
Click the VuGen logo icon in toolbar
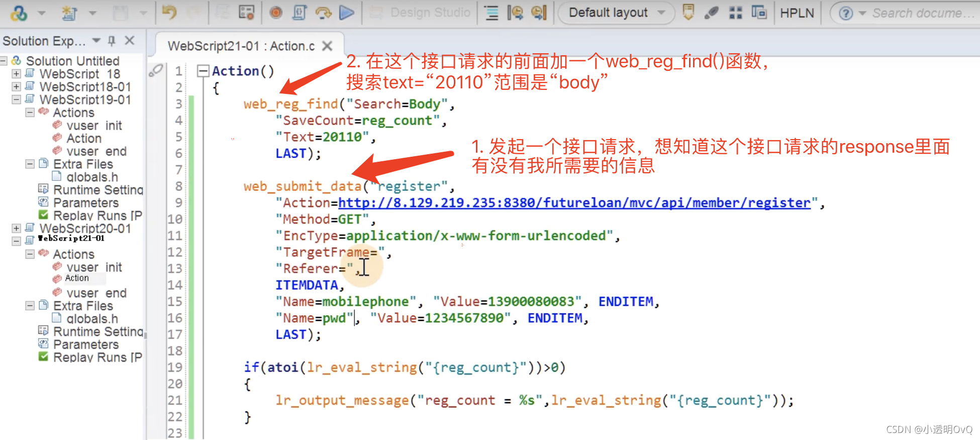coord(19,13)
